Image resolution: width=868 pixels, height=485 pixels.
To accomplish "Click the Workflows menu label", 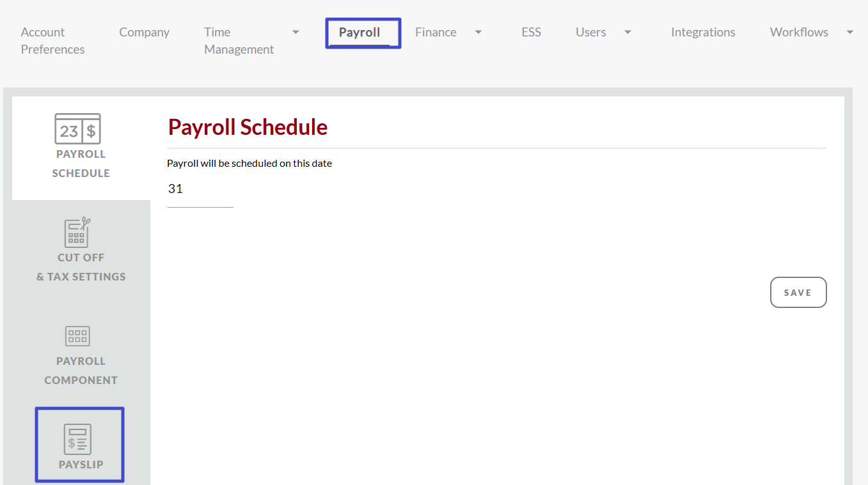I will point(798,33).
